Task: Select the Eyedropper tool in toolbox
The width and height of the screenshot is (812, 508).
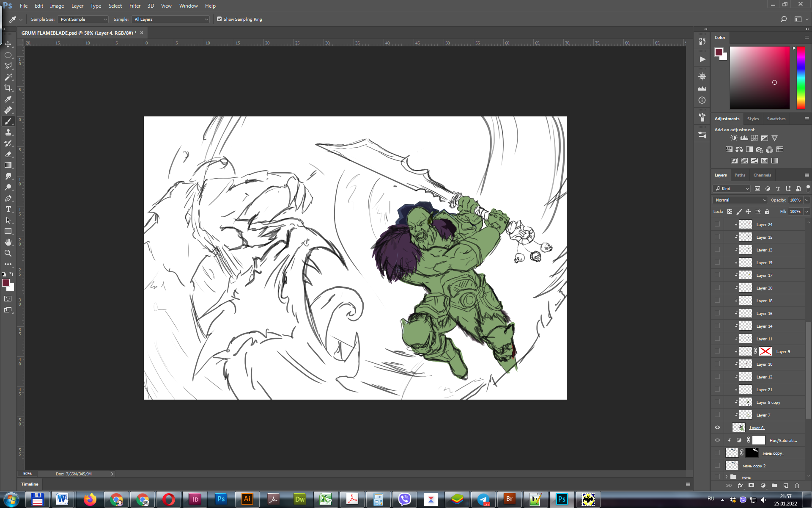Action: [8, 99]
